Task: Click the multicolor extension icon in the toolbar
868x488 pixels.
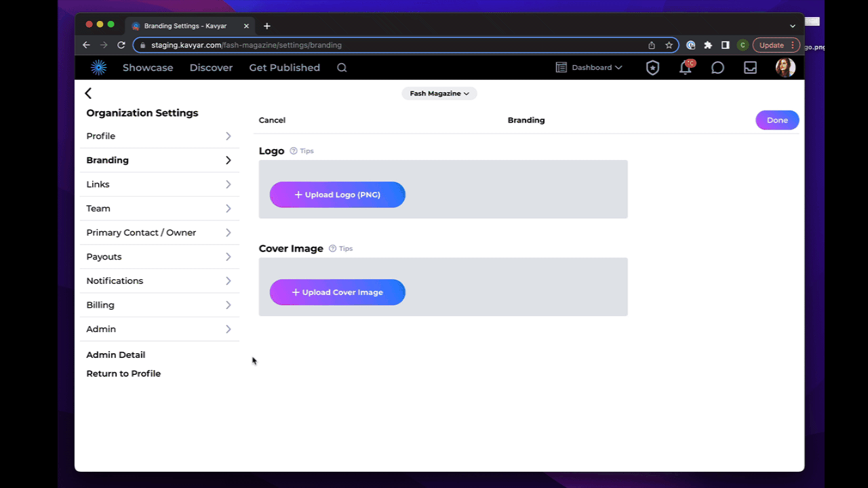Action: click(x=691, y=45)
